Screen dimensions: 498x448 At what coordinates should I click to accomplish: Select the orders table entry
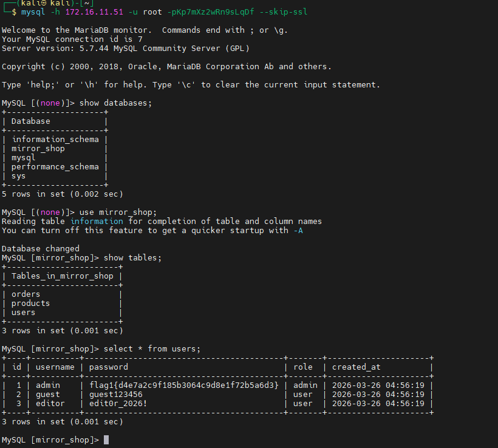coord(26,294)
